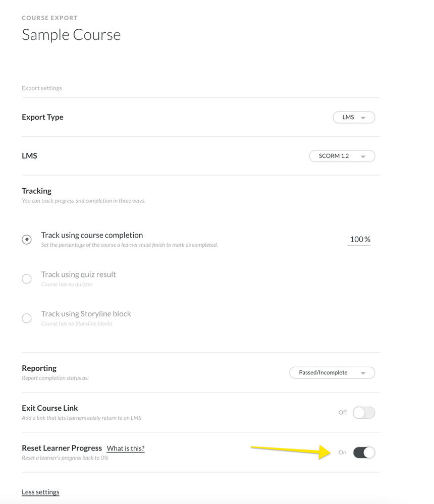Enable the Exit Course Link toggle

(363, 413)
